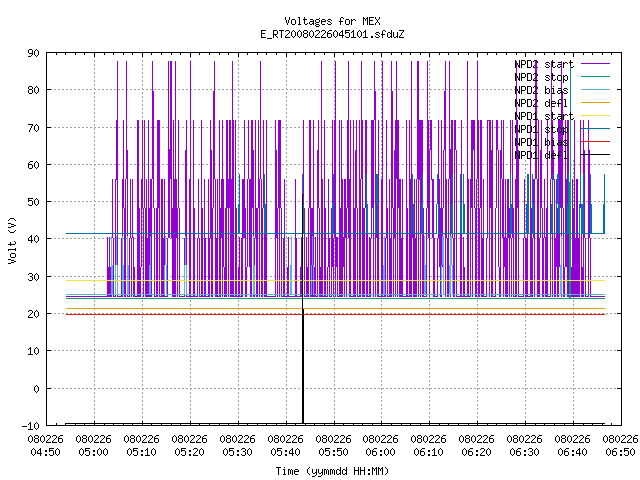Click the yellow NPD1 start legend line sample
This screenshot has height=480, width=640.
[x=595, y=116]
